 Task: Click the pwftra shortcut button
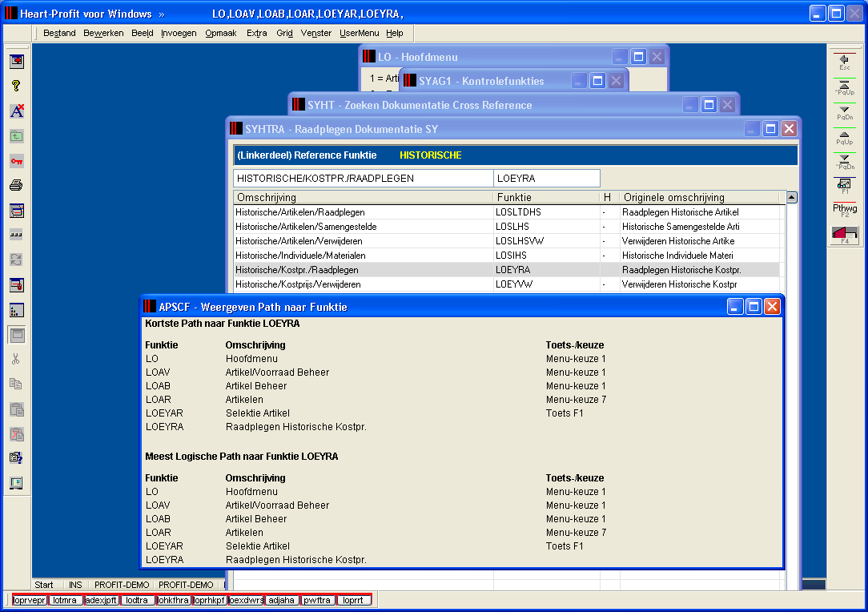point(318,600)
